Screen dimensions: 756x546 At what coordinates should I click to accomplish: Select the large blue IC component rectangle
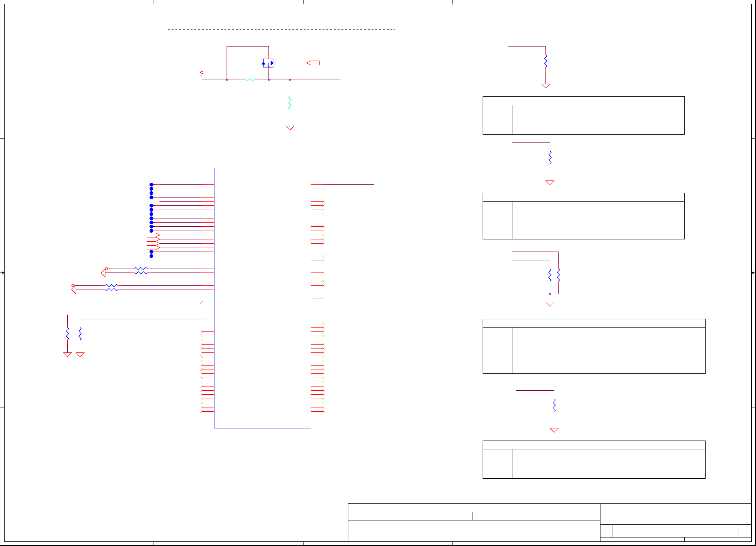262,297
